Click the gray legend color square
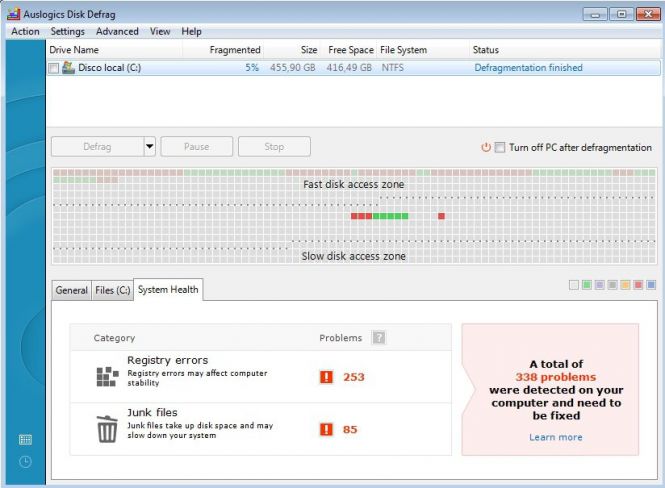Viewport: 665px width, 488px height. (612, 285)
